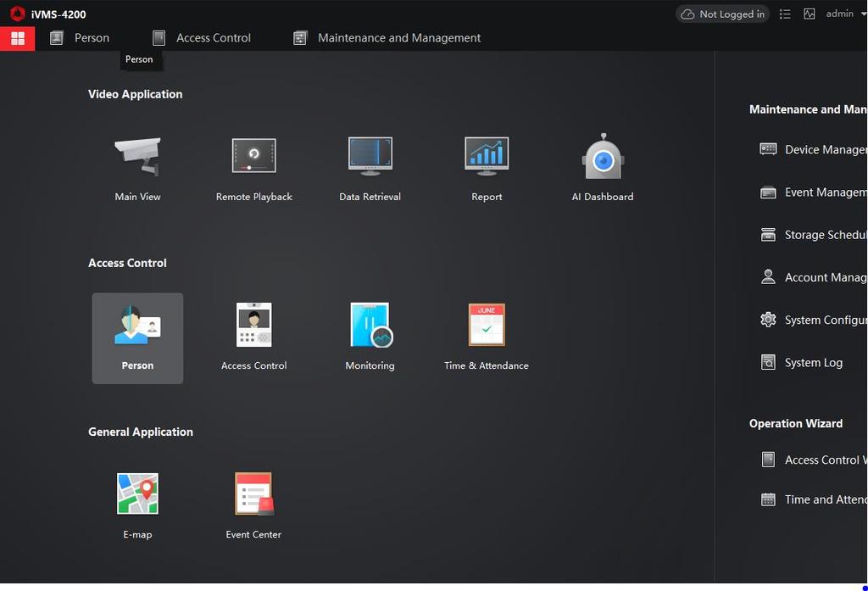Start the Access Control Wizard text link

[826, 460]
